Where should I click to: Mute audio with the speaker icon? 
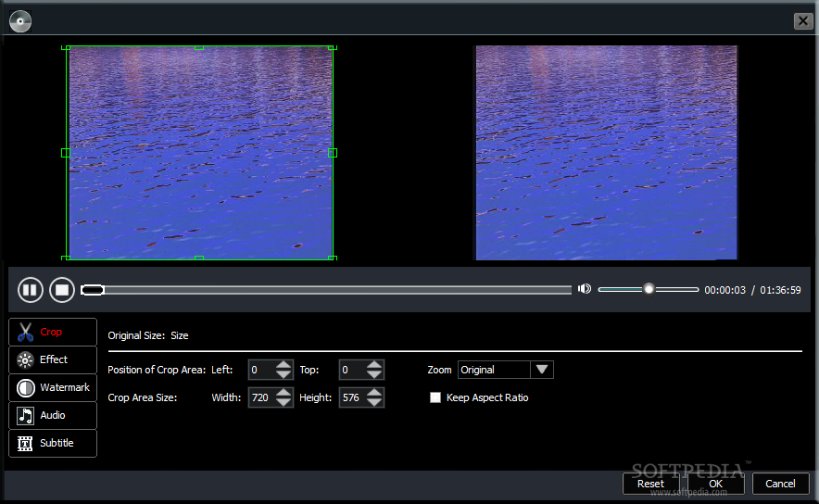click(x=584, y=289)
